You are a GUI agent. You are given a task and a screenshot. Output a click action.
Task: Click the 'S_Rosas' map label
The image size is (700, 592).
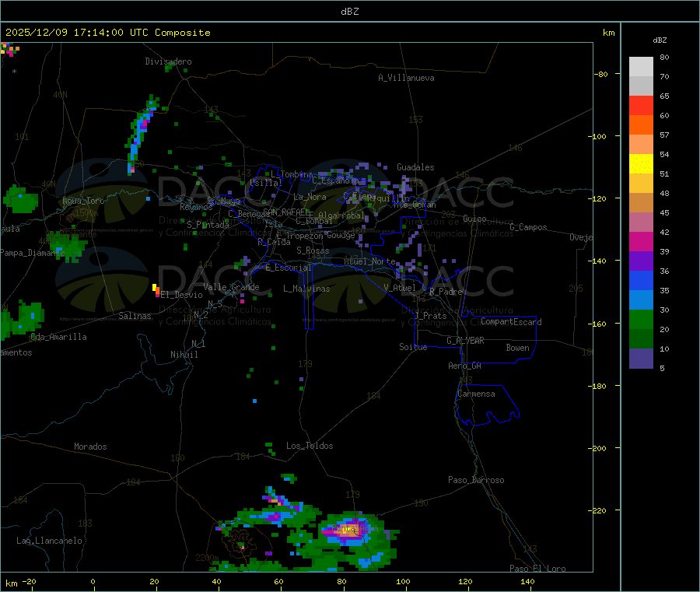313,250
